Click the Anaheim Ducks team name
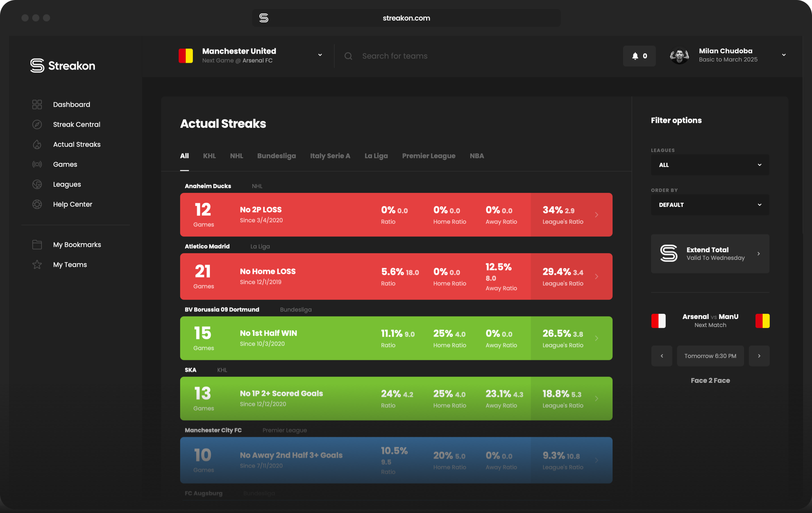Viewport: 812px width, 513px height. click(x=208, y=186)
